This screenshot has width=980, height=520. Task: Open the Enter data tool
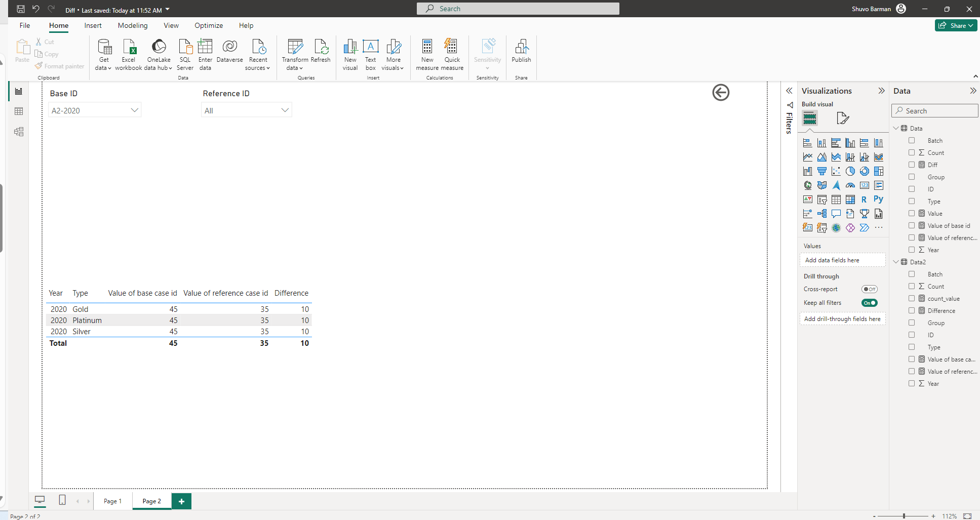[205, 55]
